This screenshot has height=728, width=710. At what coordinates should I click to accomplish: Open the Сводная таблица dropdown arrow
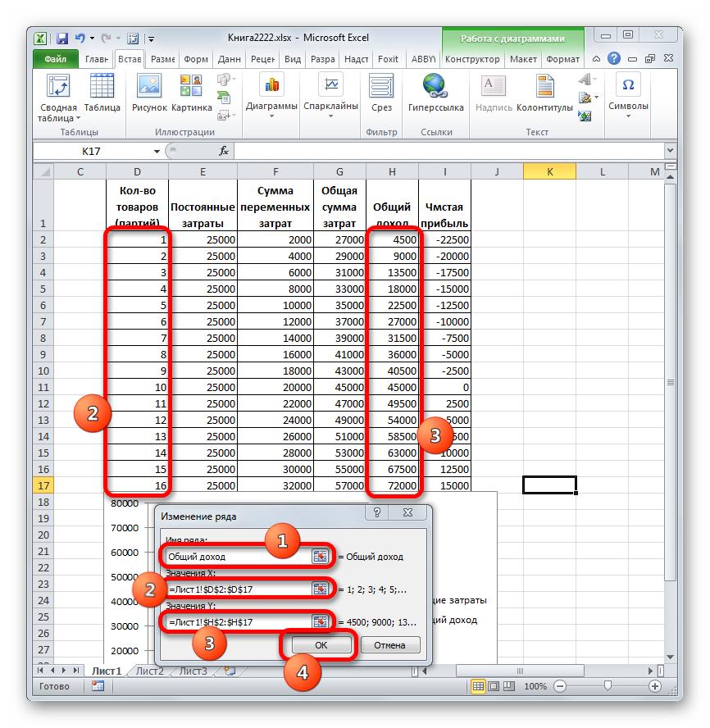click(78, 118)
